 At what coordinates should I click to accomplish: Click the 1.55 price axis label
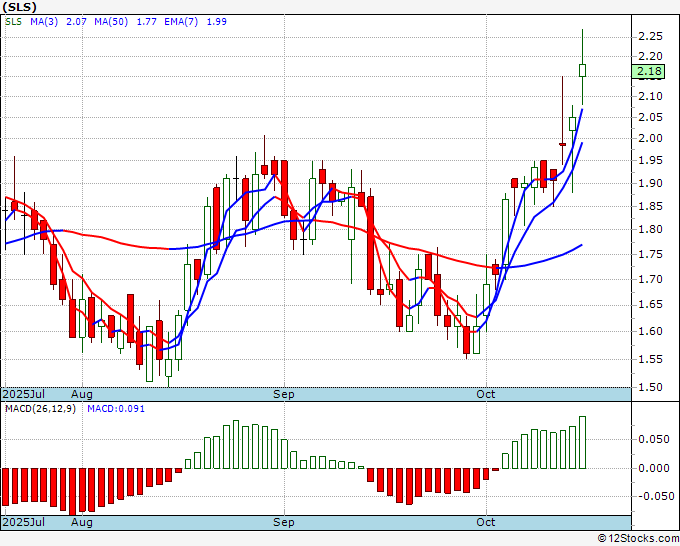pyautogui.click(x=651, y=359)
